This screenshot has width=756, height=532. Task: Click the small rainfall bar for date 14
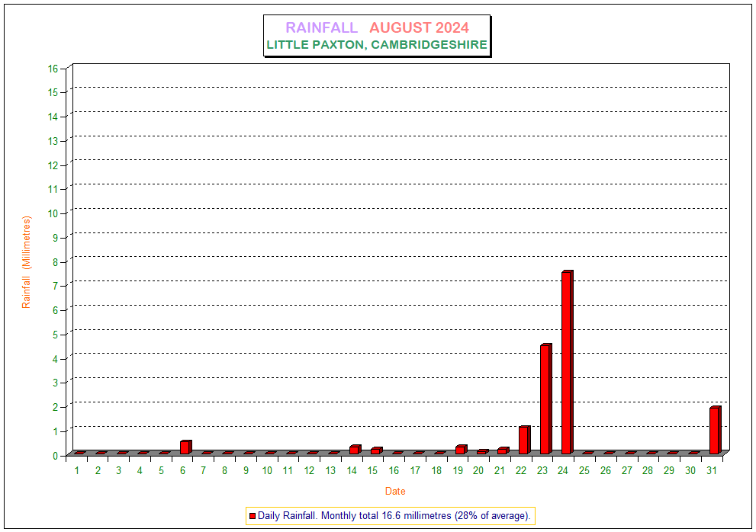355,450
